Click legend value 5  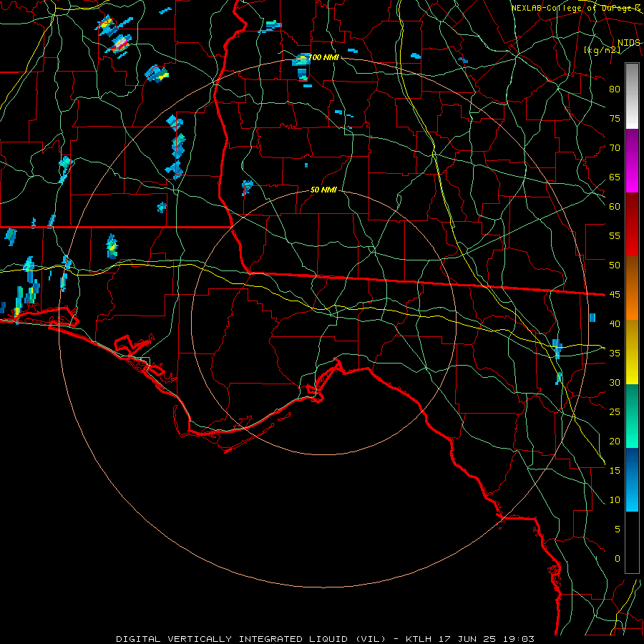[x=618, y=530]
